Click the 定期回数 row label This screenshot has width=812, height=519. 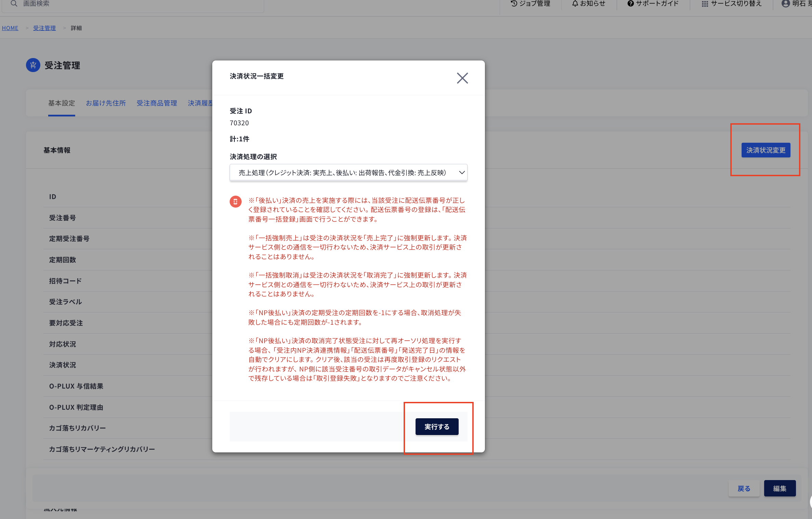click(x=63, y=260)
